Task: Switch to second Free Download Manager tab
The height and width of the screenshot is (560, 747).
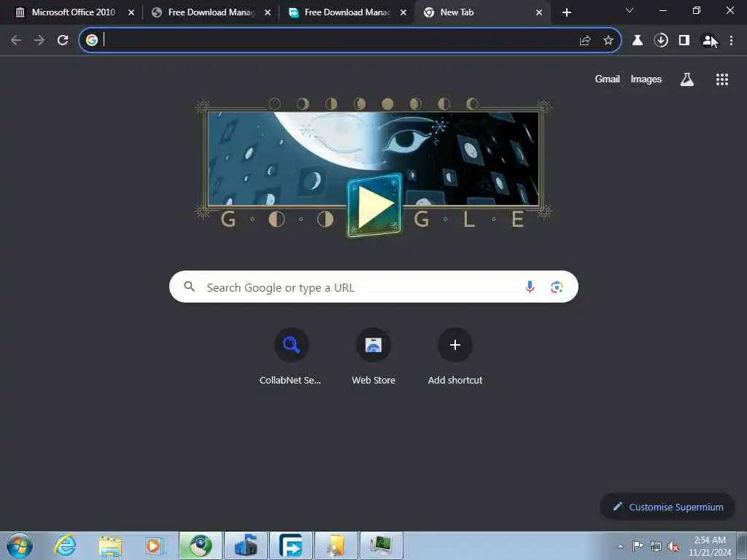Action: [348, 12]
